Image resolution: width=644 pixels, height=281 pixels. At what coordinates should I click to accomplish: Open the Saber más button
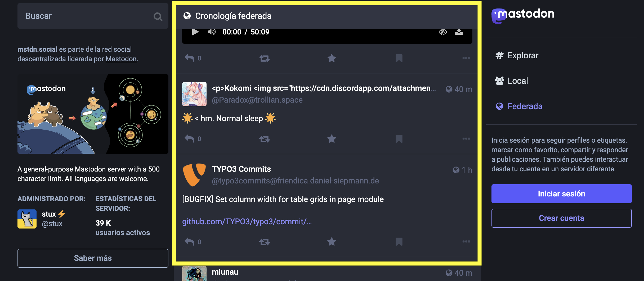pyautogui.click(x=93, y=258)
